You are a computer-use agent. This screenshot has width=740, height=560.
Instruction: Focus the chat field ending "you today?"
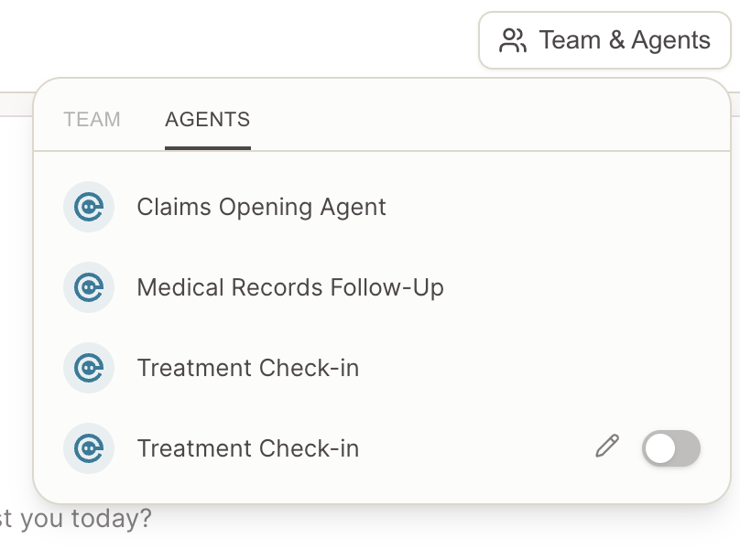click(75, 519)
